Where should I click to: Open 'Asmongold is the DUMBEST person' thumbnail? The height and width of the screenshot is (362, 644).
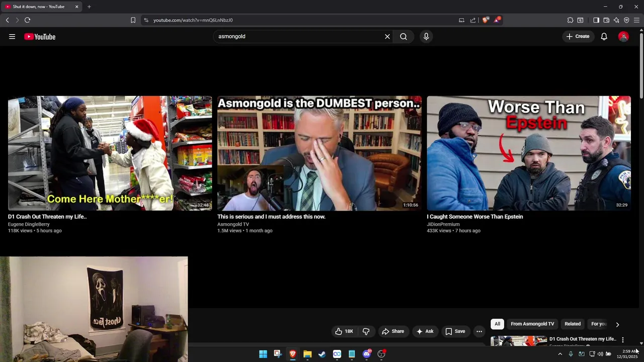click(x=319, y=153)
